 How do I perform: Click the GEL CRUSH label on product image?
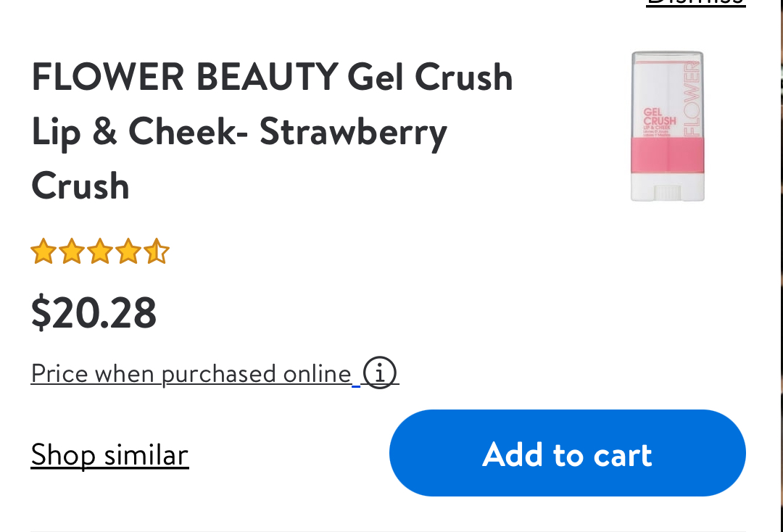coord(659,116)
